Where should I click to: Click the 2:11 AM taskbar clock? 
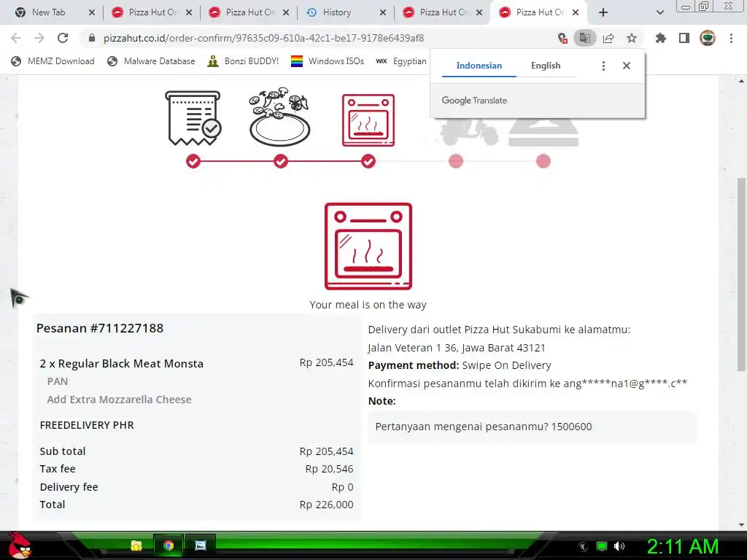pos(682,547)
